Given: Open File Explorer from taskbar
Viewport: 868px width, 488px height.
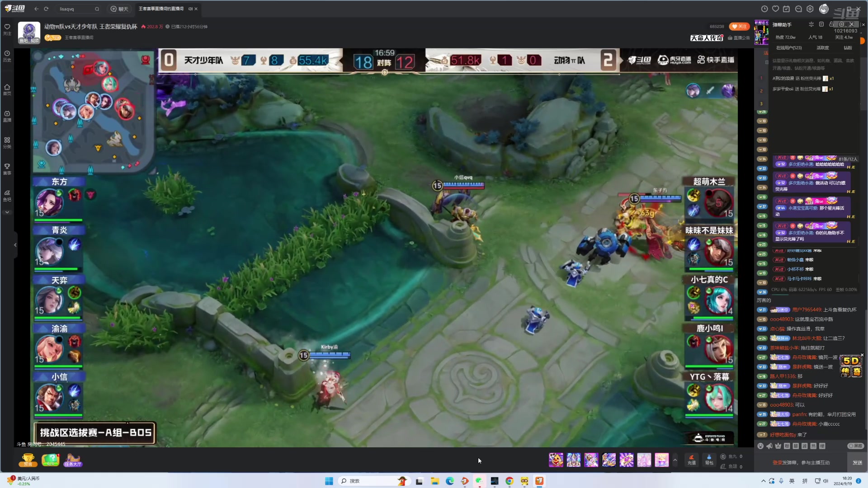Looking at the screenshot, I should (435, 481).
